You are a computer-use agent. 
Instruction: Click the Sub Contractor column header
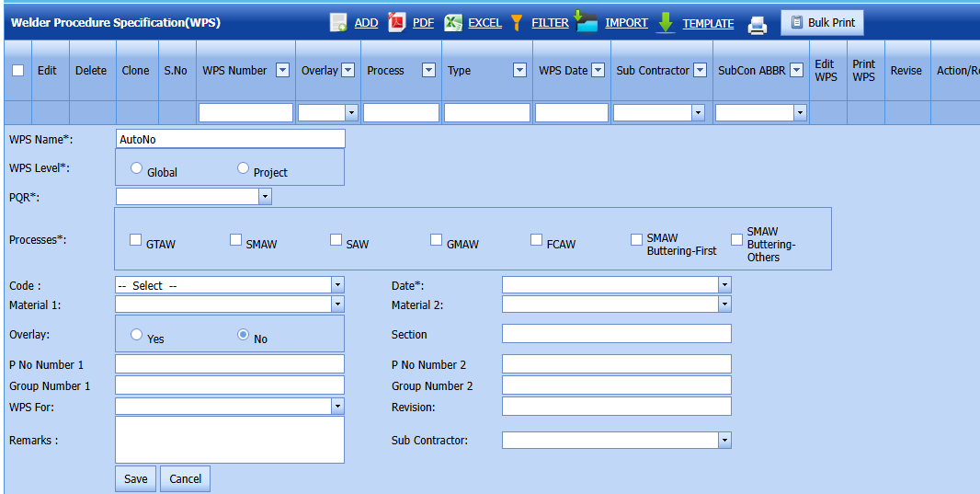(652, 70)
